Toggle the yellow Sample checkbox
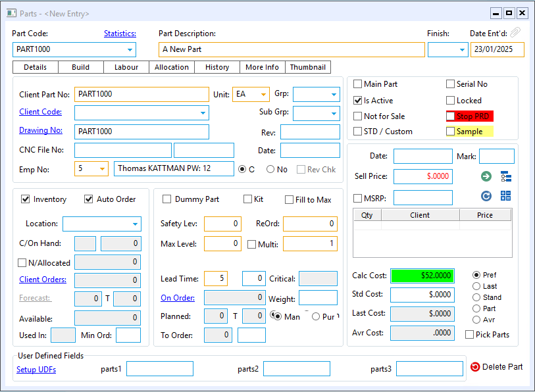The width and height of the screenshot is (535, 392). click(450, 132)
